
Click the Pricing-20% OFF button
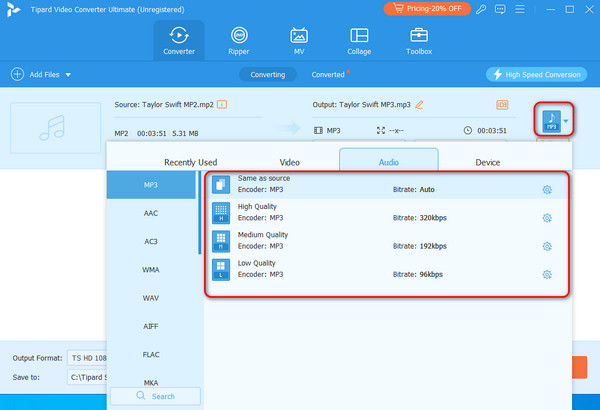pos(427,8)
